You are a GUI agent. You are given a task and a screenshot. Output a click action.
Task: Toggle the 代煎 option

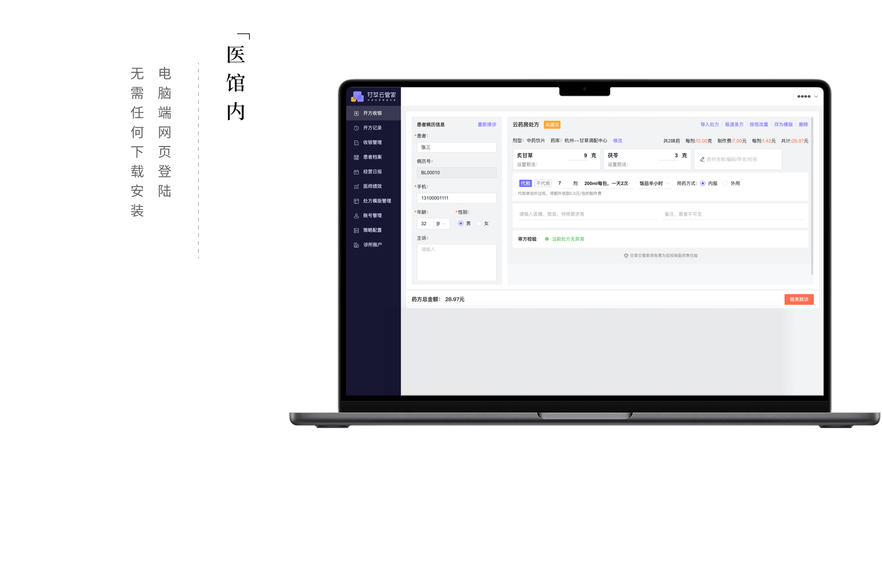[x=525, y=183]
